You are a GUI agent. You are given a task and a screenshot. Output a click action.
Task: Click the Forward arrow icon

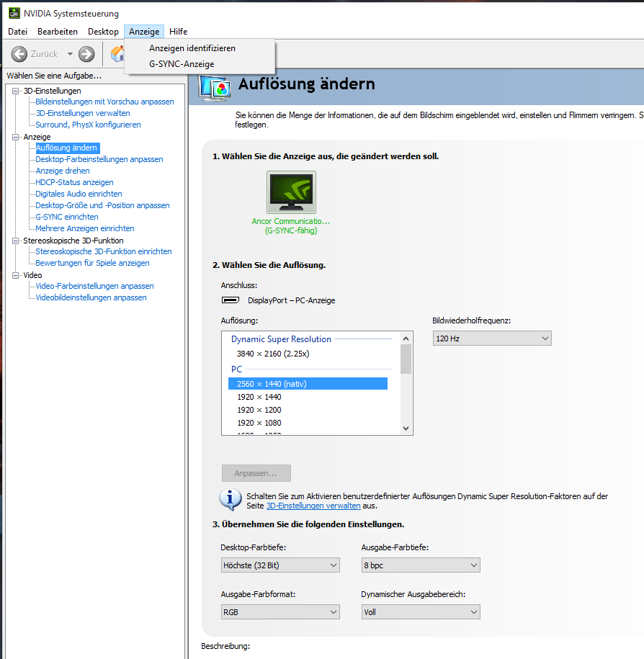86,54
